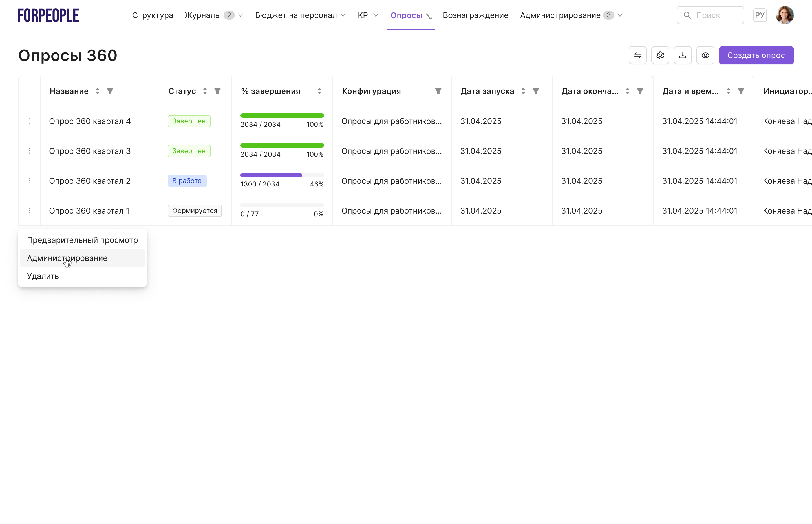Choose Удалить from the context menu
This screenshot has width=812, height=524.
(43, 276)
